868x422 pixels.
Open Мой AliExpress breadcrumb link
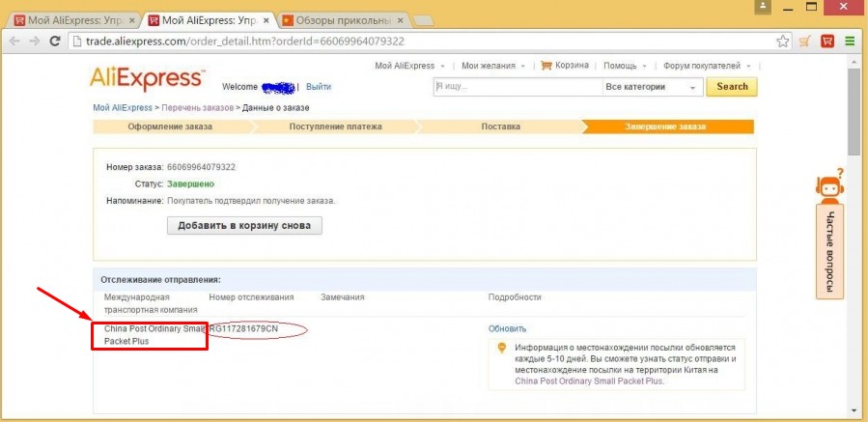123,107
